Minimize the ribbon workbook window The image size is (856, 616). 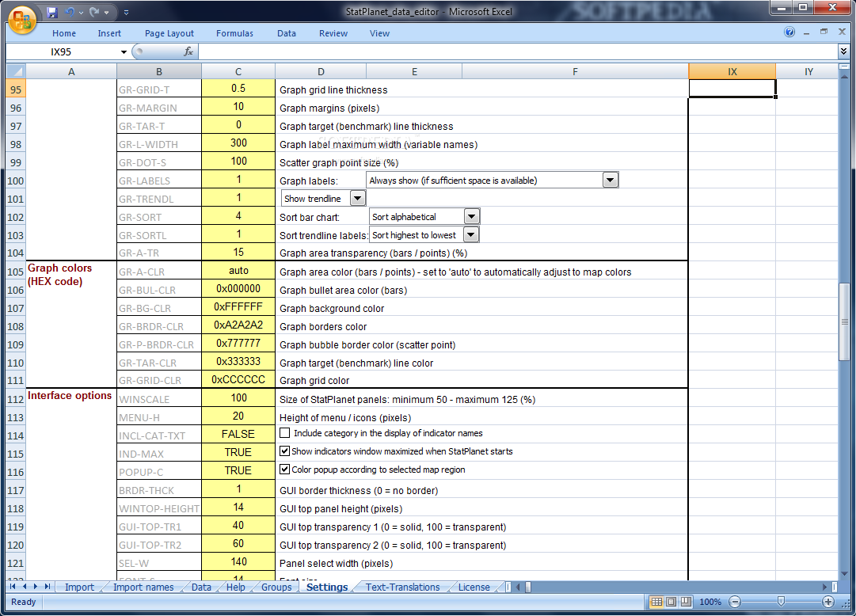point(806,33)
